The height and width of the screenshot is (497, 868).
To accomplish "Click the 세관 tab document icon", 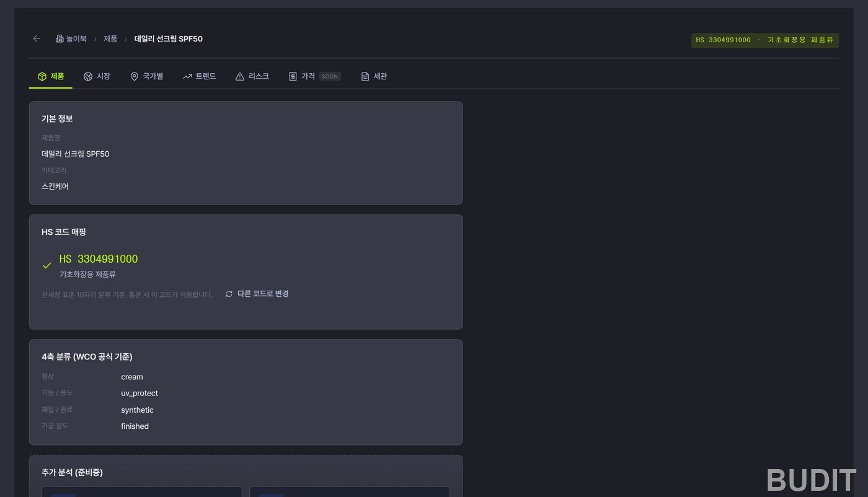I will tap(365, 76).
